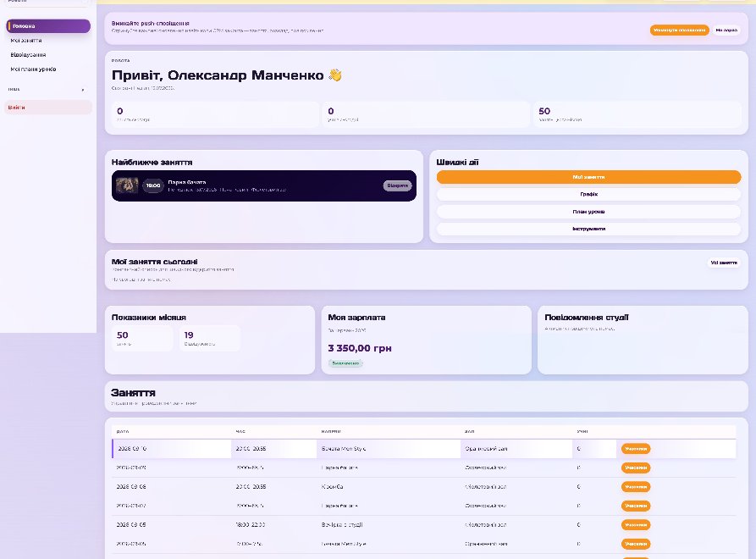Click the red Вийти logout item
The image size is (756, 559).
point(48,107)
